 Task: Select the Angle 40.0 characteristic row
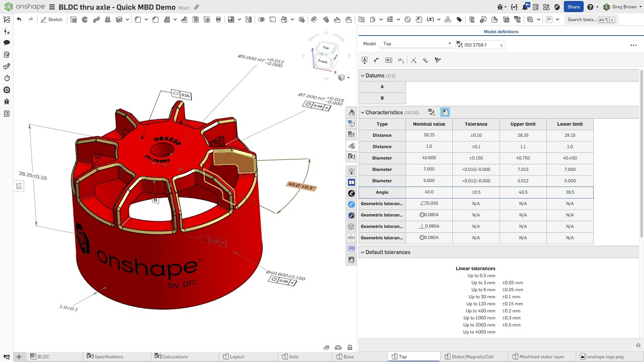pyautogui.click(x=476, y=192)
